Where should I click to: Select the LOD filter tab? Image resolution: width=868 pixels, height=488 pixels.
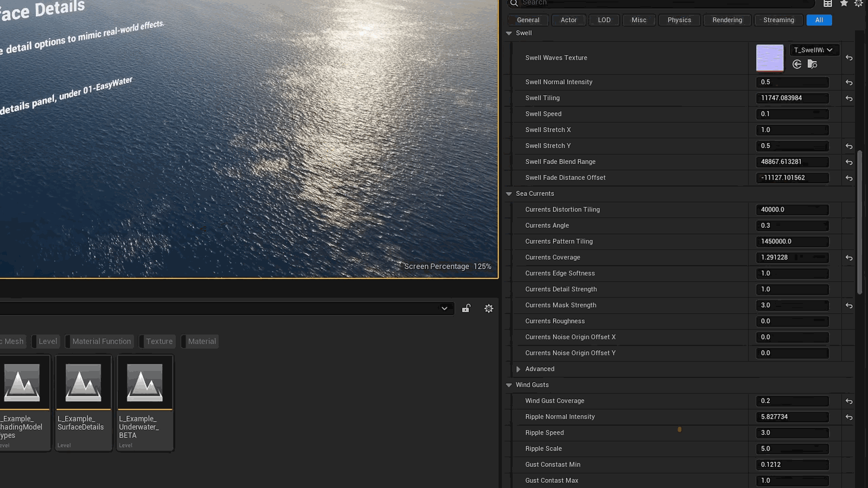pos(604,20)
